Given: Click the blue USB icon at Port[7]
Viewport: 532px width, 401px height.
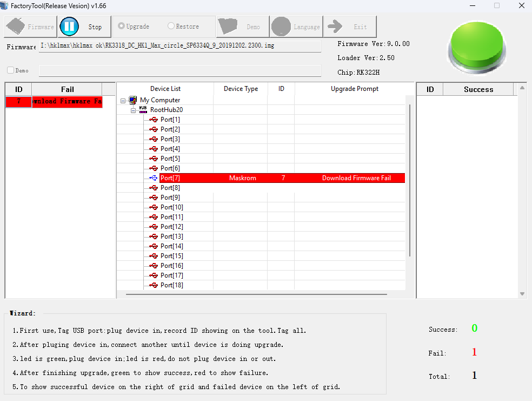Looking at the screenshot, I should coord(154,178).
